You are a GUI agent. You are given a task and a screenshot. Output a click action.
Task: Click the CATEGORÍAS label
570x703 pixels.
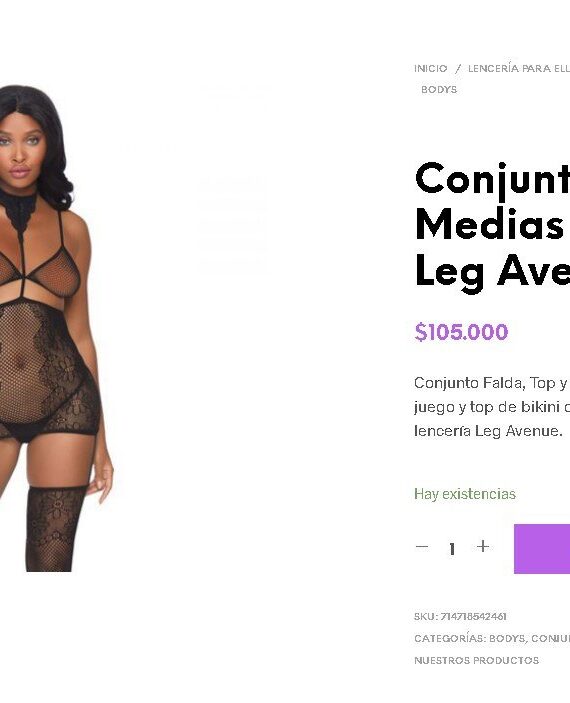tap(450, 638)
